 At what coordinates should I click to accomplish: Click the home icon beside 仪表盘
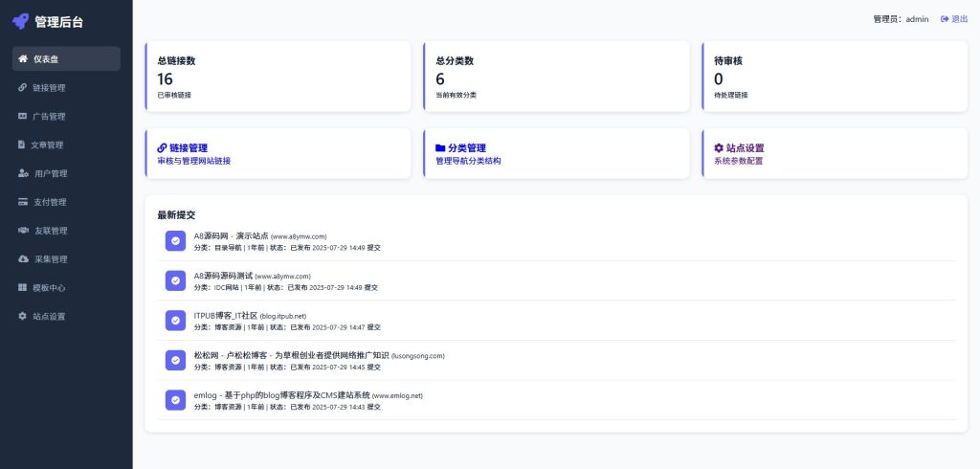23,58
